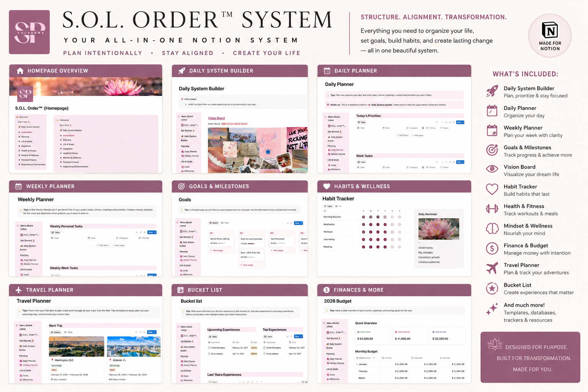
Task: Click the sparkles icon beside And much more
Action: [492, 309]
